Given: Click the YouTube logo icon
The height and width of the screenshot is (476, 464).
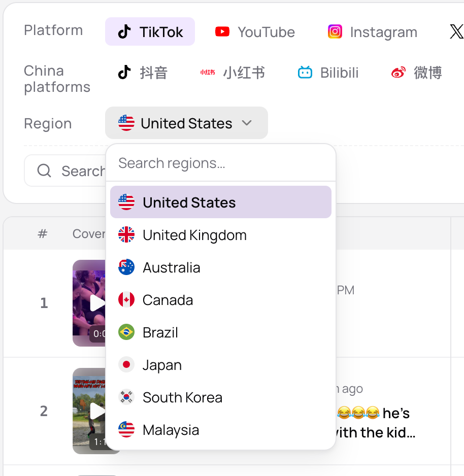Looking at the screenshot, I should 222,31.
